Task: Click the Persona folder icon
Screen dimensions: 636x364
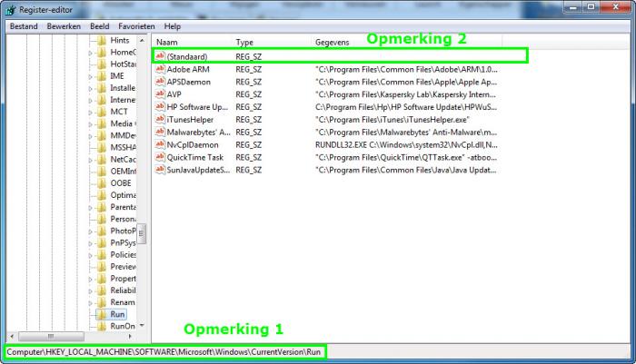Action: (x=102, y=219)
